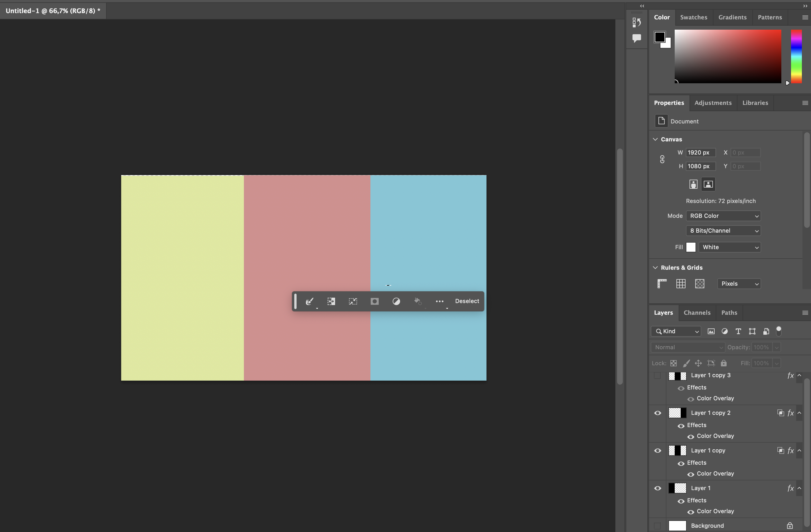811x532 pixels.
Task: Open the History panel icon
Action: pos(636,23)
